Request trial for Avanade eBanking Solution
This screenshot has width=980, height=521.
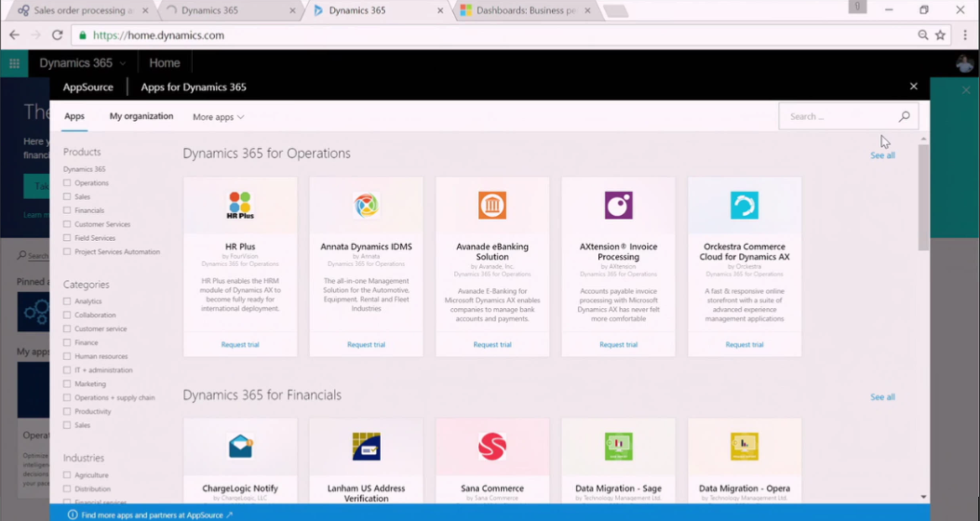pos(492,344)
